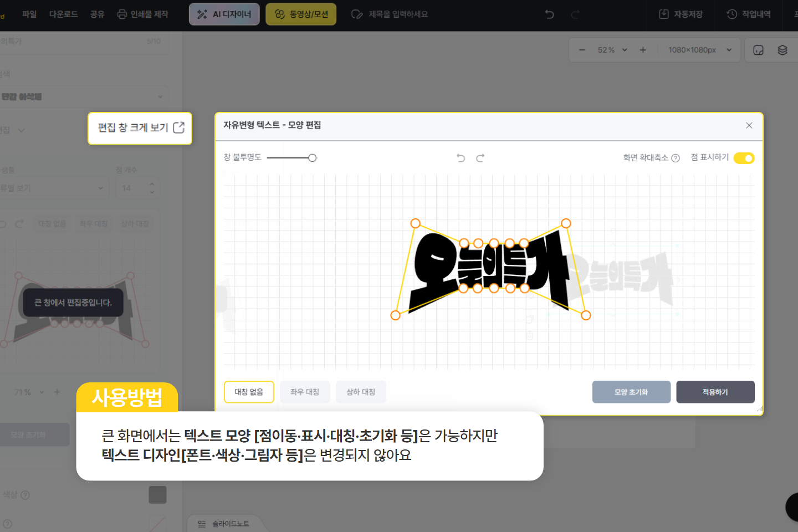The image size is (798, 532).
Task: Click the 창 불투명도 slider handle
Action: click(313, 158)
